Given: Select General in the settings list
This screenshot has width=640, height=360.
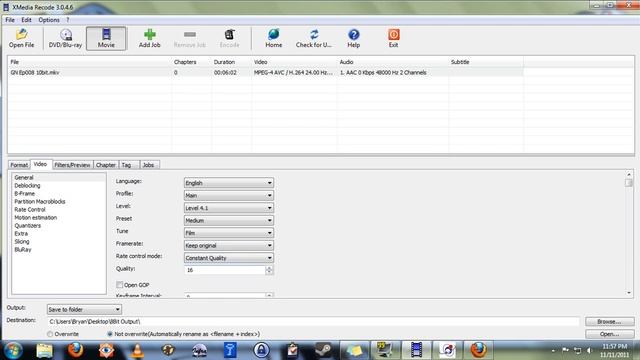Looking at the screenshot, I should [x=24, y=178].
